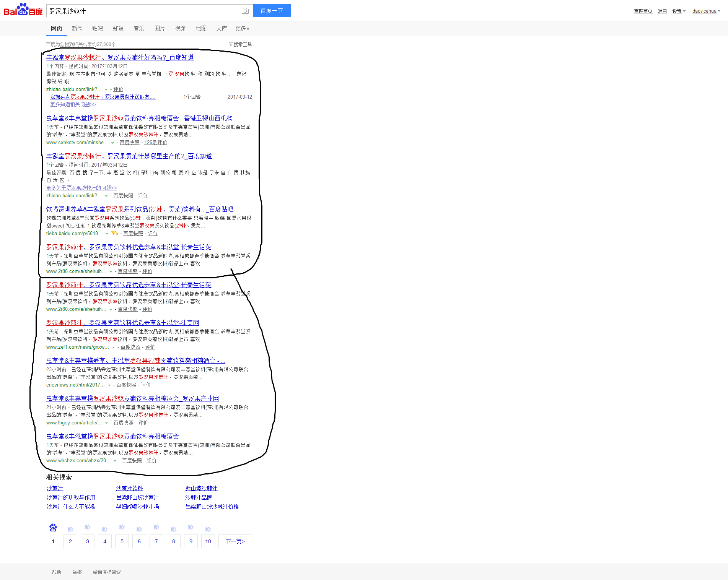Viewport: 728px width, 580px height.
Task: Open the 更多» tab menu
Action: 242,28
